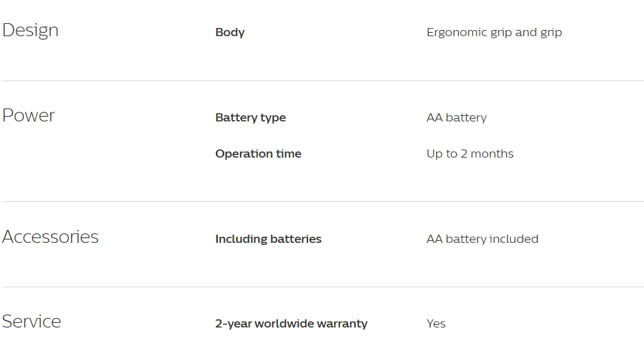644x350 pixels.
Task: Click the Design section heading
Action: (x=31, y=31)
